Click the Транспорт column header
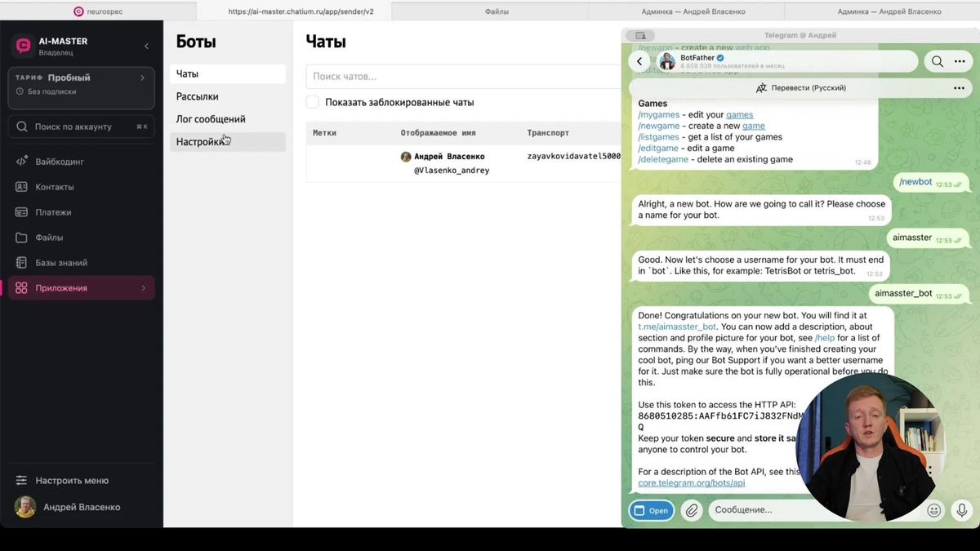This screenshot has width=980, height=551. pyautogui.click(x=548, y=133)
